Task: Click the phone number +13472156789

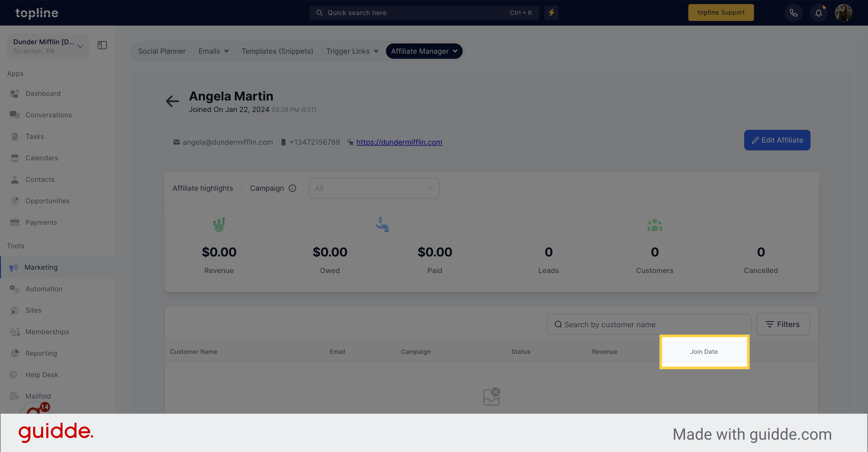Action: coord(314,142)
